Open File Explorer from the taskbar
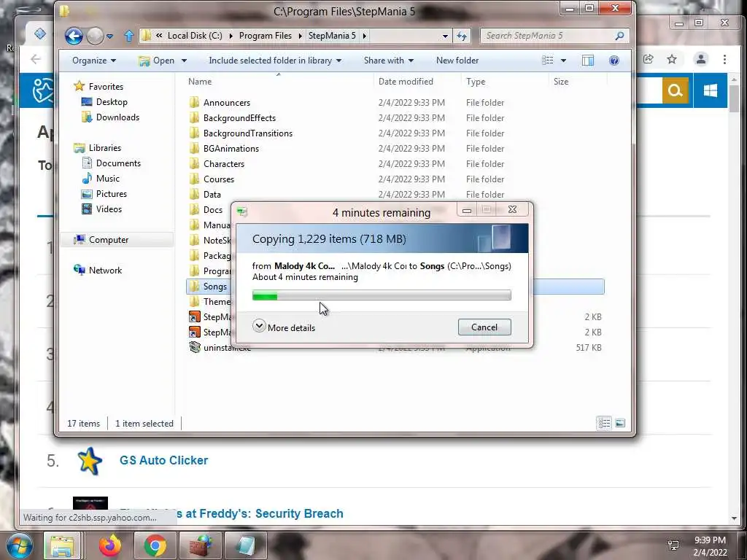 tap(63, 545)
